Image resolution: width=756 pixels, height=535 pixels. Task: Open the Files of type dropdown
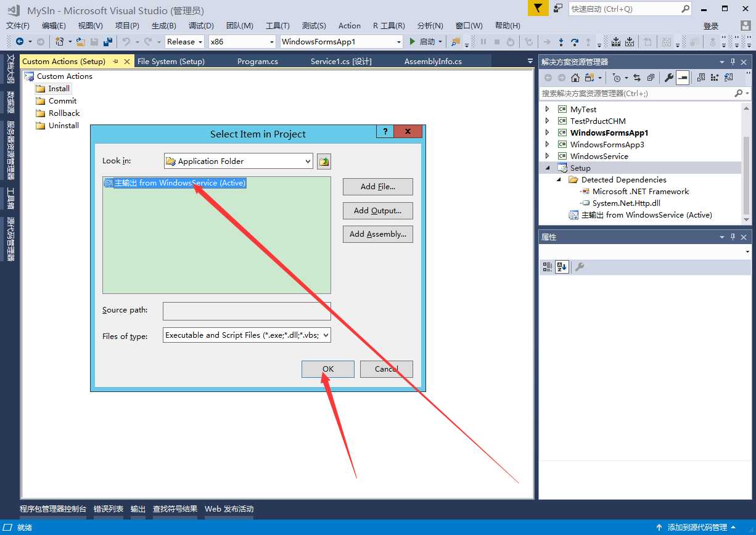[326, 335]
